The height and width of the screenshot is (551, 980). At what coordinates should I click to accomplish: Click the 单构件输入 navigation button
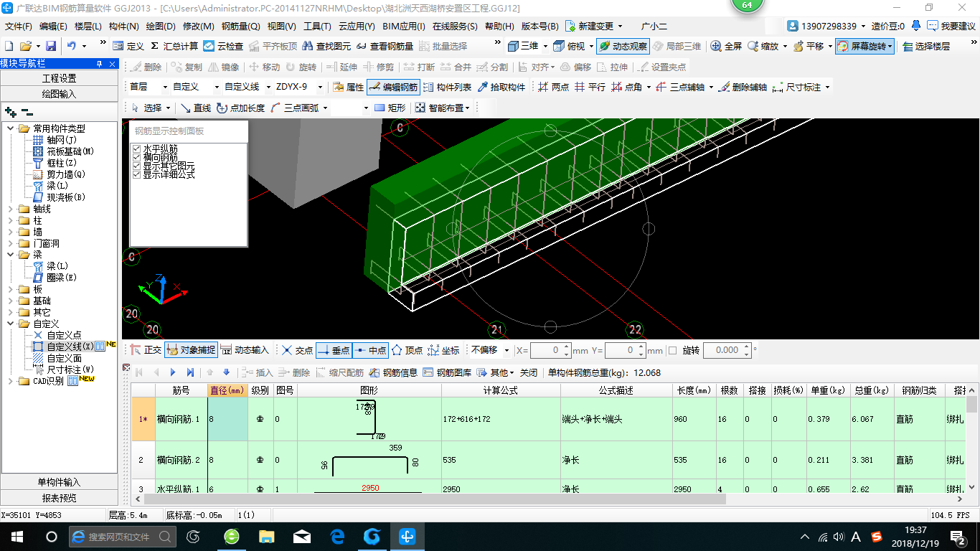59,482
